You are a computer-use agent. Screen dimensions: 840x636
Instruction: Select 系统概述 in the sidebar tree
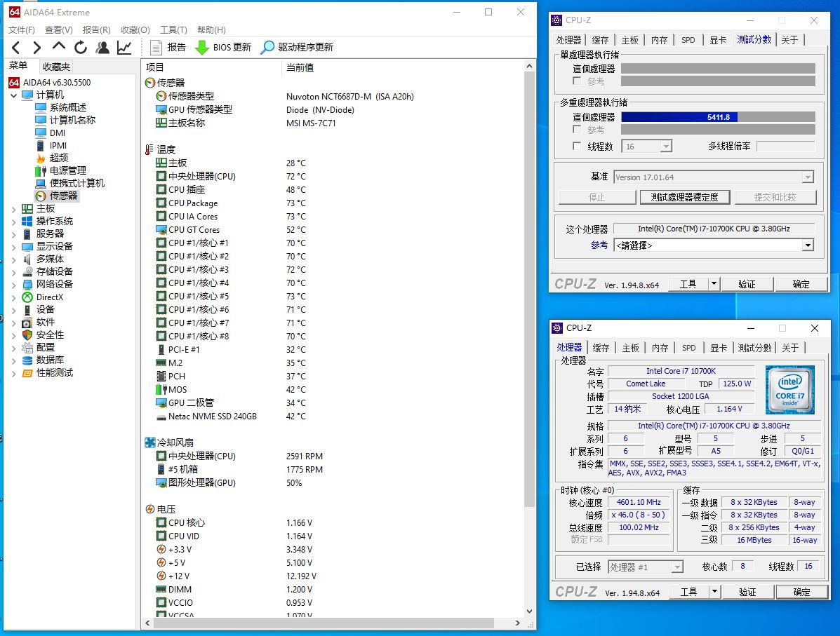tap(68, 107)
